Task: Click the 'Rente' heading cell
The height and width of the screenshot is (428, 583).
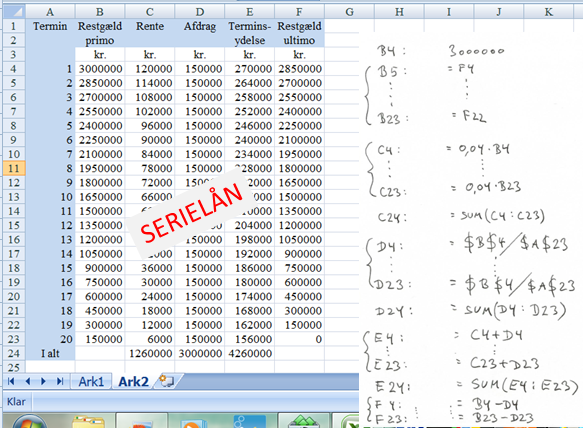Action: (x=150, y=26)
